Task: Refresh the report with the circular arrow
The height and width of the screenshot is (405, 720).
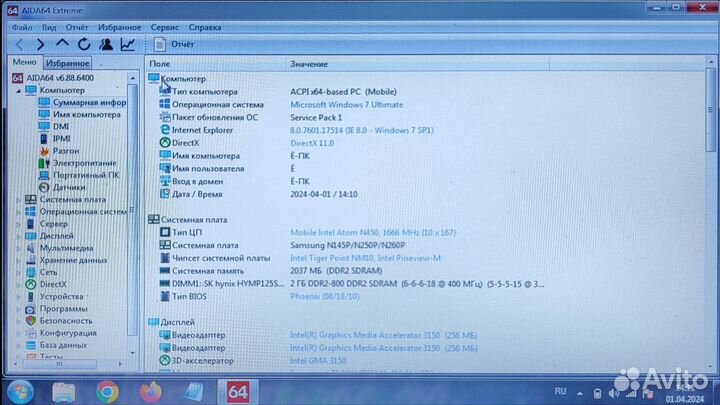Action: pos(84,45)
